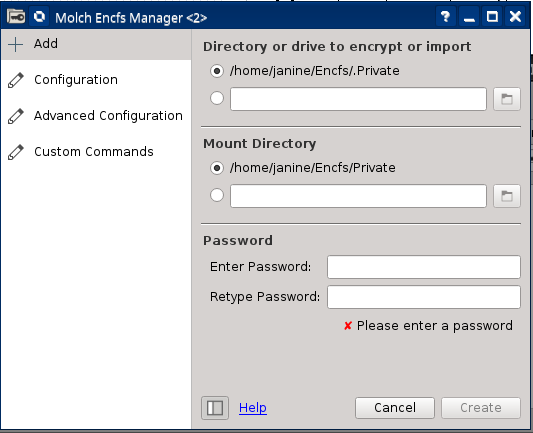
Task: Open the window's question mark help button
Action: coord(445,16)
